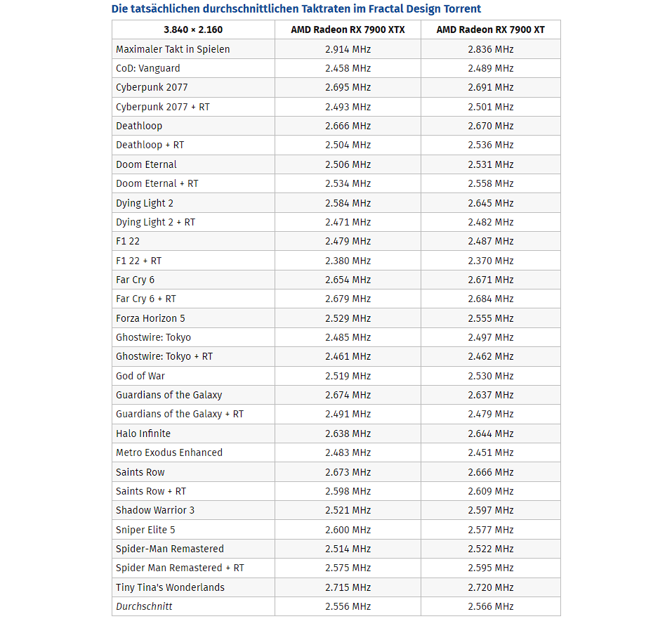The width and height of the screenshot is (672, 626).
Task: Select the Durchschnitt XT value 2.566 MHz
Action: click(x=490, y=607)
